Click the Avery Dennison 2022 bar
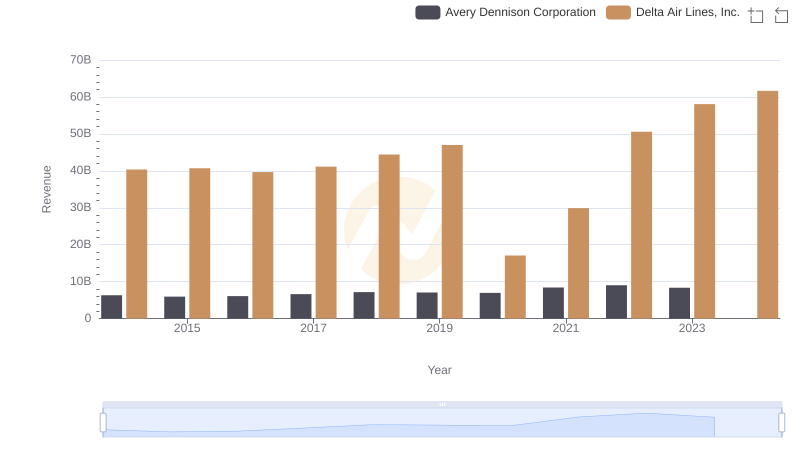800x461 pixels. 616,301
